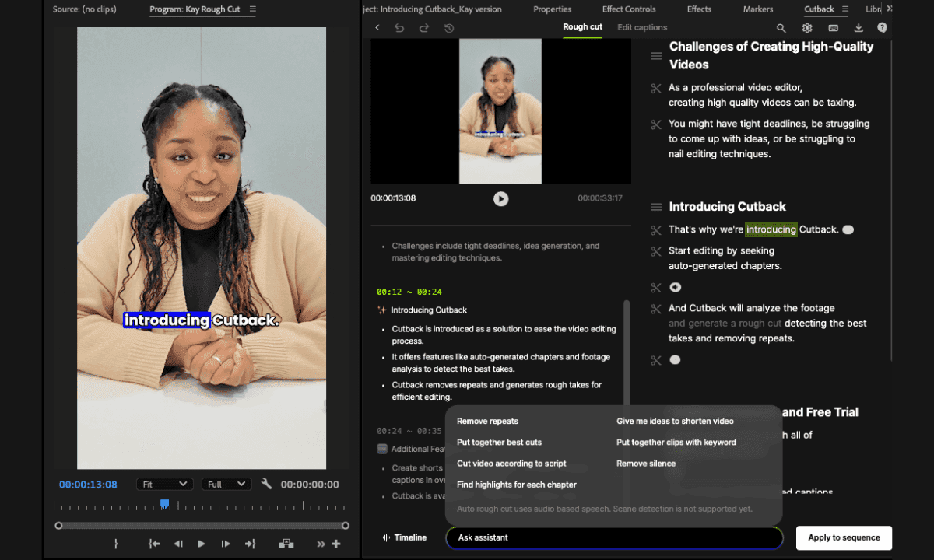
Task: Click scissors icon beside 'Start editing by seeking'
Action: click(x=656, y=251)
